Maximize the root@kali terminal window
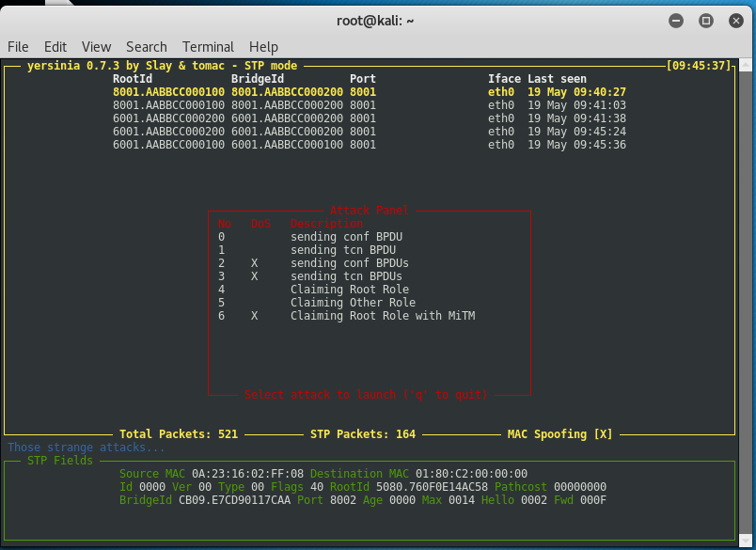Image resolution: width=756 pixels, height=550 pixels. click(x=706, y=21)
